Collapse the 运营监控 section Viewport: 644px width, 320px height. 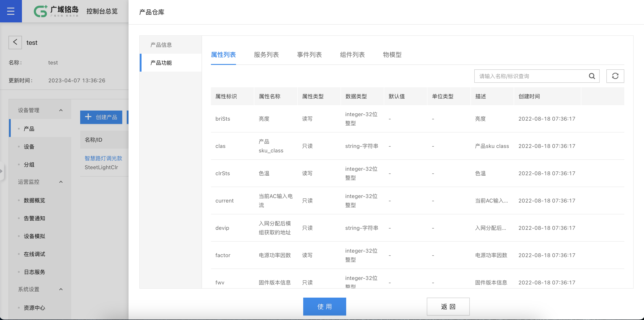61,182
